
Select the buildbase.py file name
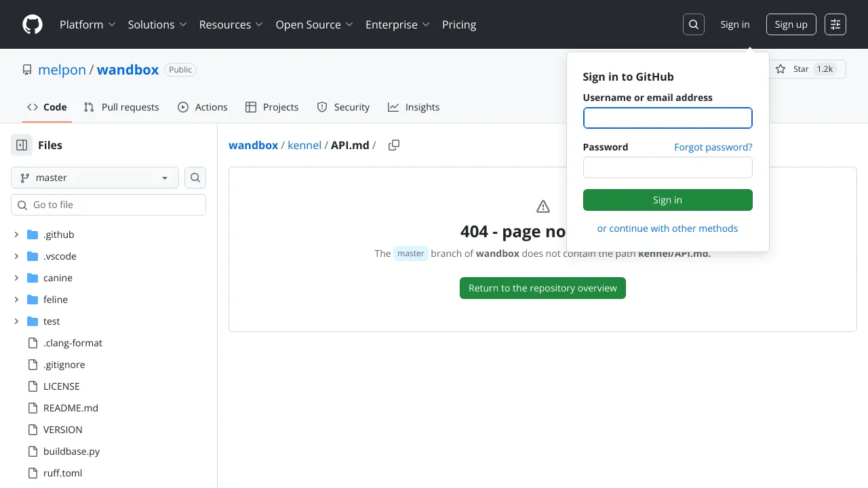[71, 451]
